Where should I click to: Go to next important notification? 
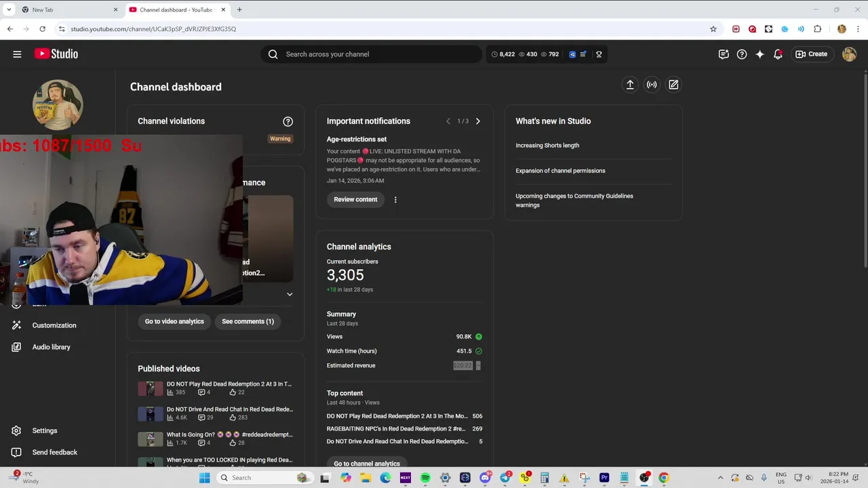tap(477, 121)
